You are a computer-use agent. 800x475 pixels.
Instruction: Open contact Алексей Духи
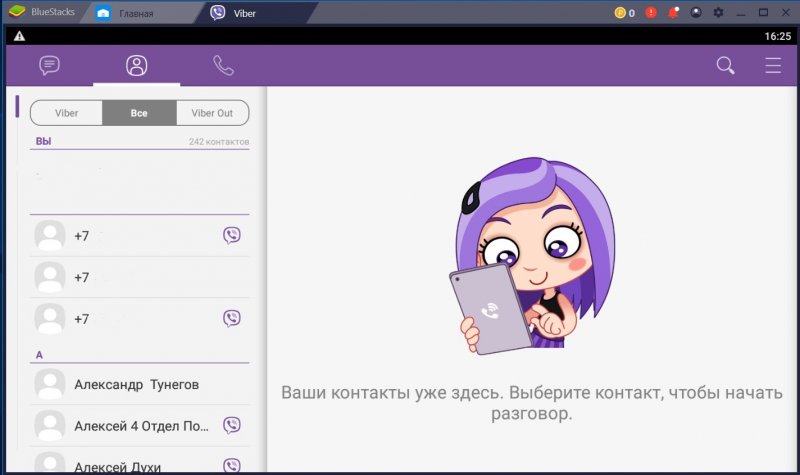[x=139, y=461]
